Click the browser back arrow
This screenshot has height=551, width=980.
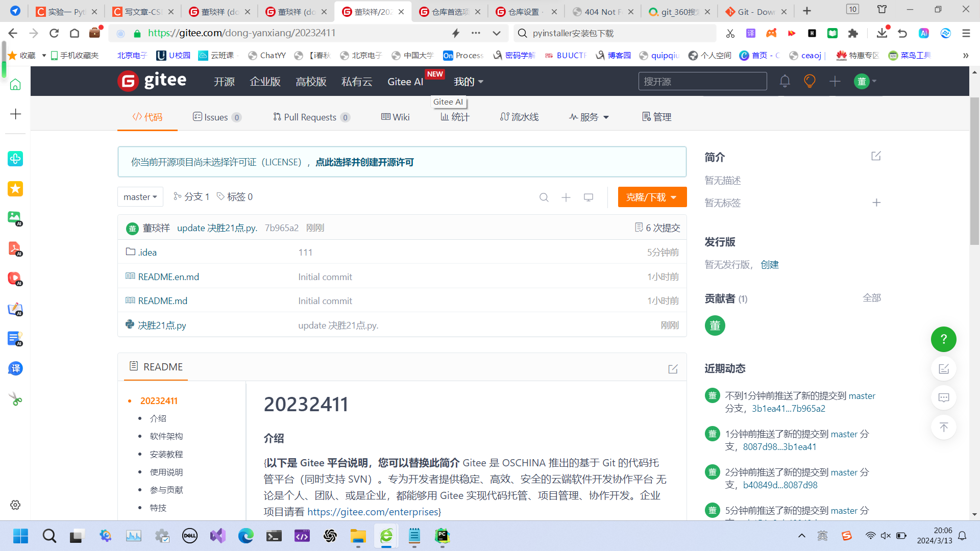pos(13,33)
